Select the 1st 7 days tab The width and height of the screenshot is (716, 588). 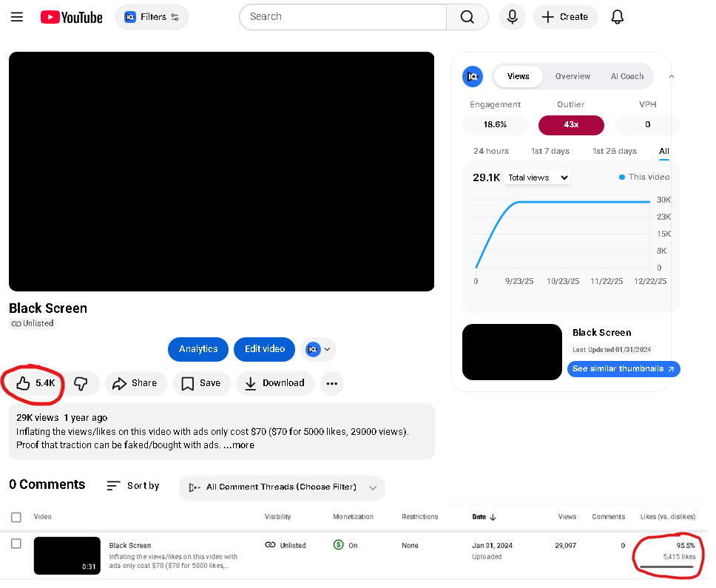click(550, 151)
